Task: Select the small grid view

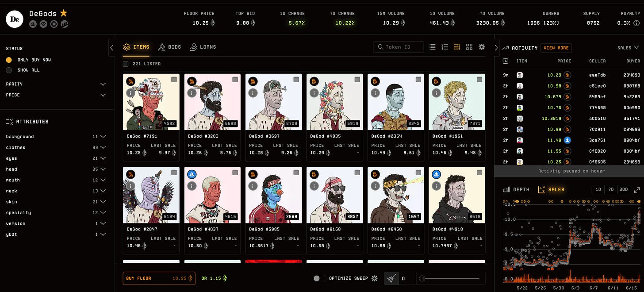Action: point(457,47)
